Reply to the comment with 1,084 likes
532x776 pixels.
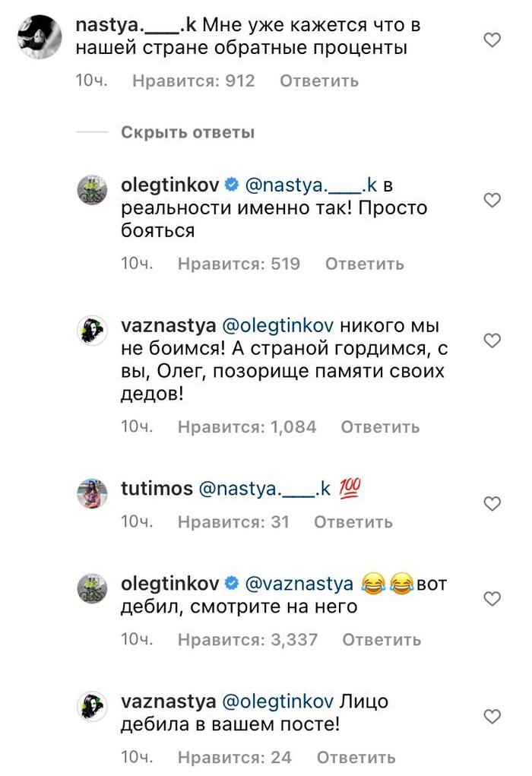coord(380,427)
